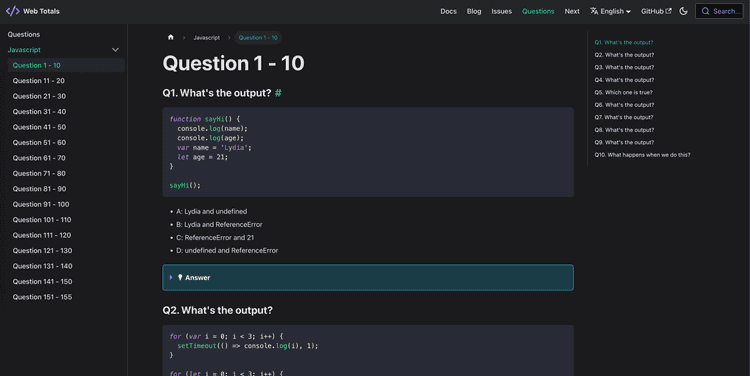Viewport: 750px width, 376px height.
Task: Click the Search input field
Action: (719, 11)
